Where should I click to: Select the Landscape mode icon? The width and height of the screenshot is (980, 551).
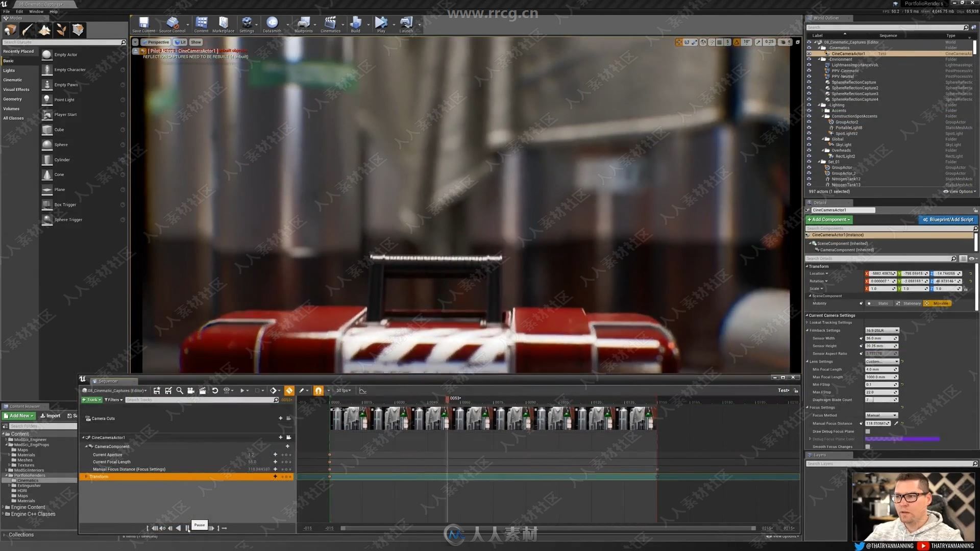(x=44, y=30)
